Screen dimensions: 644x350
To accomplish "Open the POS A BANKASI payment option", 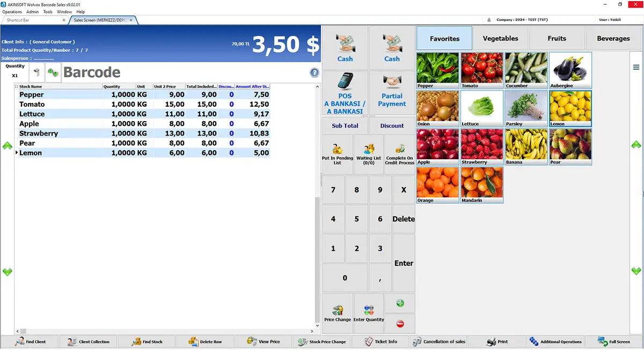I will point(345,93).
